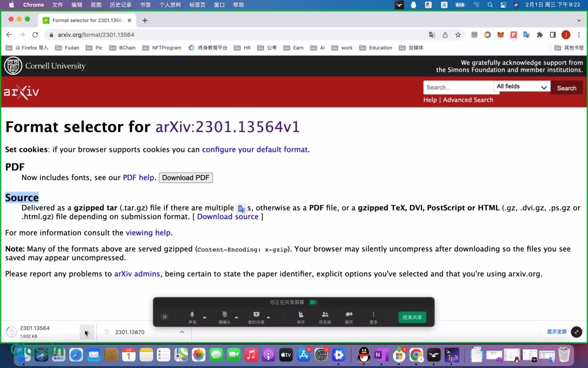Click the Download PDF button
Screen dimensions: 588x368
[x=186, y=178]
